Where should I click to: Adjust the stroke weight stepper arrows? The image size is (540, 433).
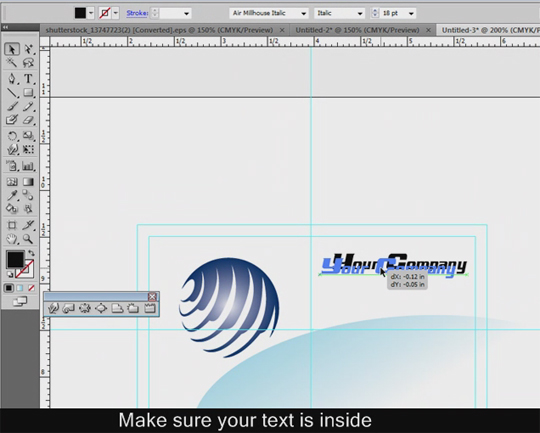coord(155,13)
